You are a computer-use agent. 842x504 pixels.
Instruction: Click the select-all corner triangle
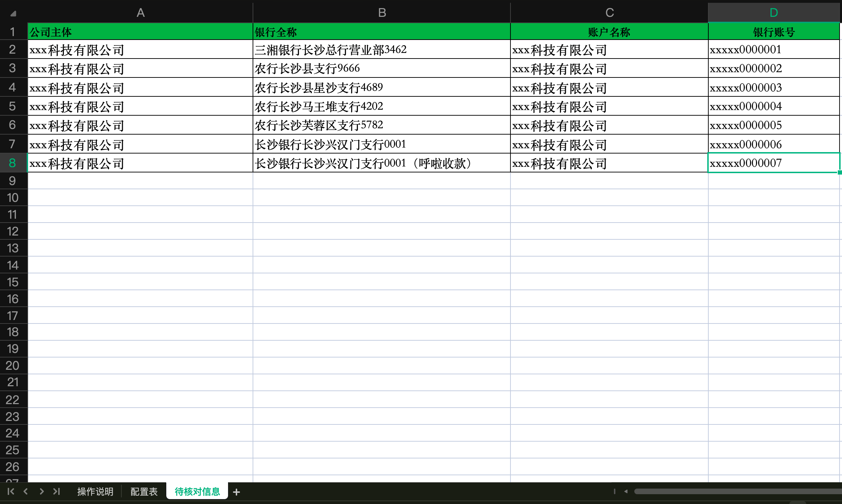(x=13, y=14)
